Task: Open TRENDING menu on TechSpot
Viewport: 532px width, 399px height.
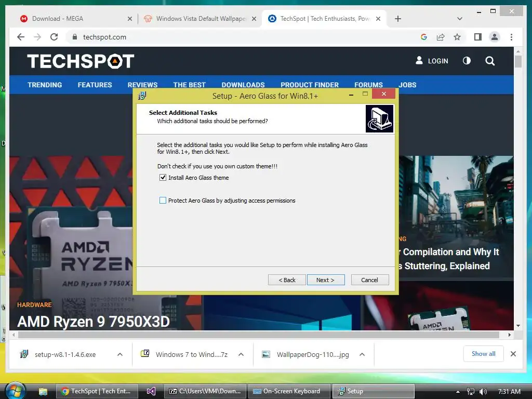Action: coord(45,85)
